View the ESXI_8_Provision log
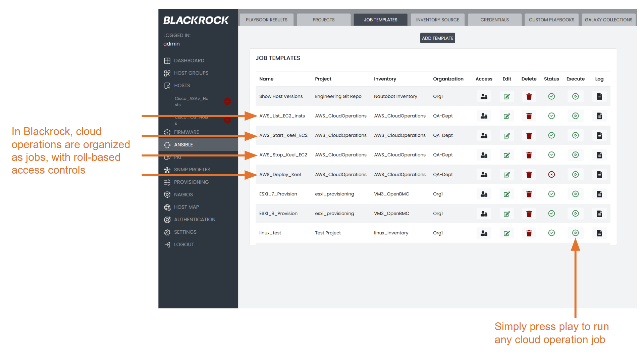The height and width of the screenshot is (361, 644). [599, 213]
